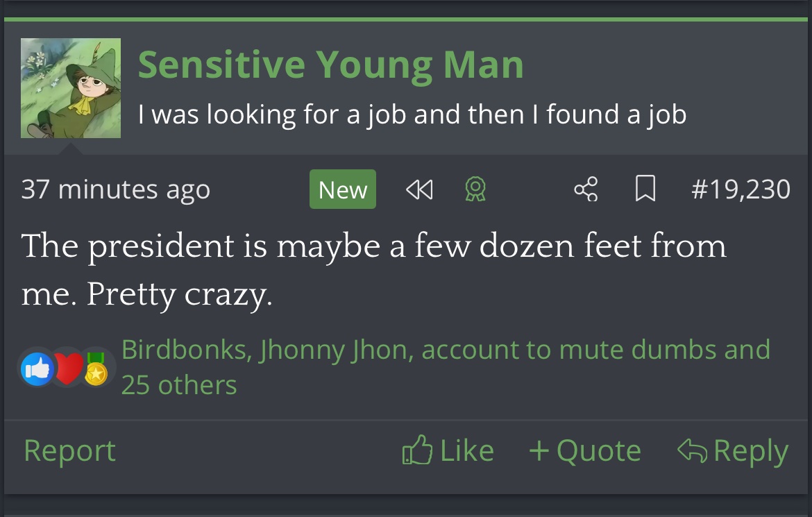Open Sensitive Young Man's profile name
This screenshot has height=517, width=812.
(330, 65)
